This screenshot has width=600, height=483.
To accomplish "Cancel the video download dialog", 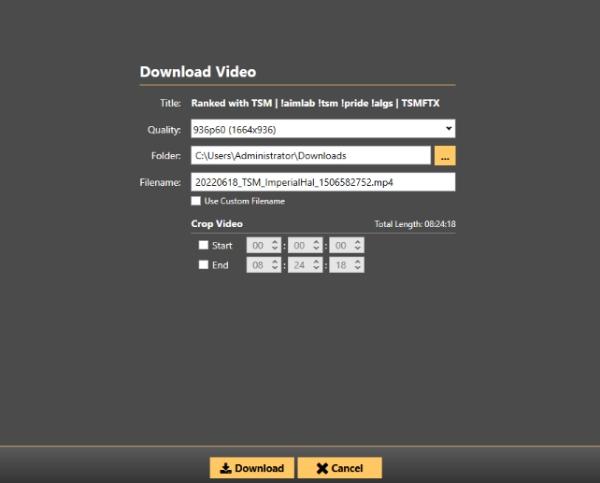I will pos(340,468).
